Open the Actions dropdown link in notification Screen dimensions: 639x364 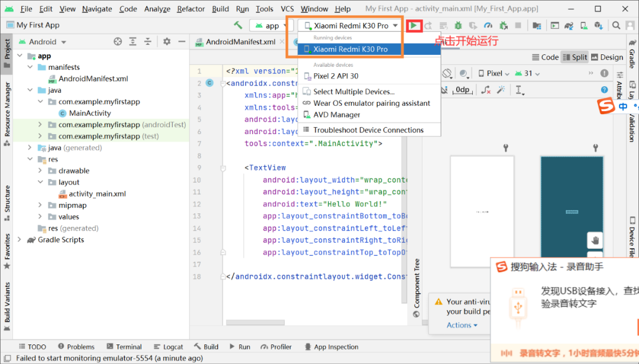(x=461, y=326)
